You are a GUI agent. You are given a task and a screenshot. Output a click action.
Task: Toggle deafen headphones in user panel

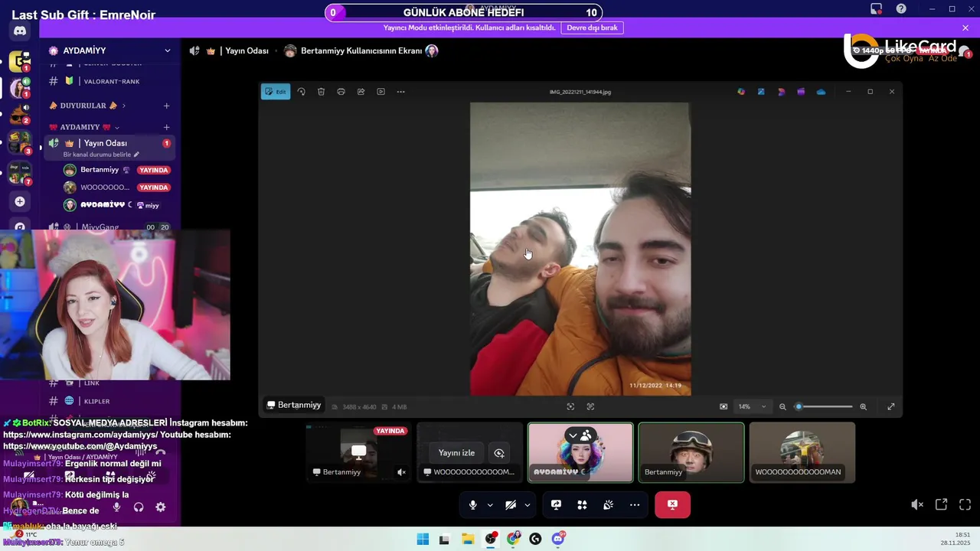click(x=139, y=507)
